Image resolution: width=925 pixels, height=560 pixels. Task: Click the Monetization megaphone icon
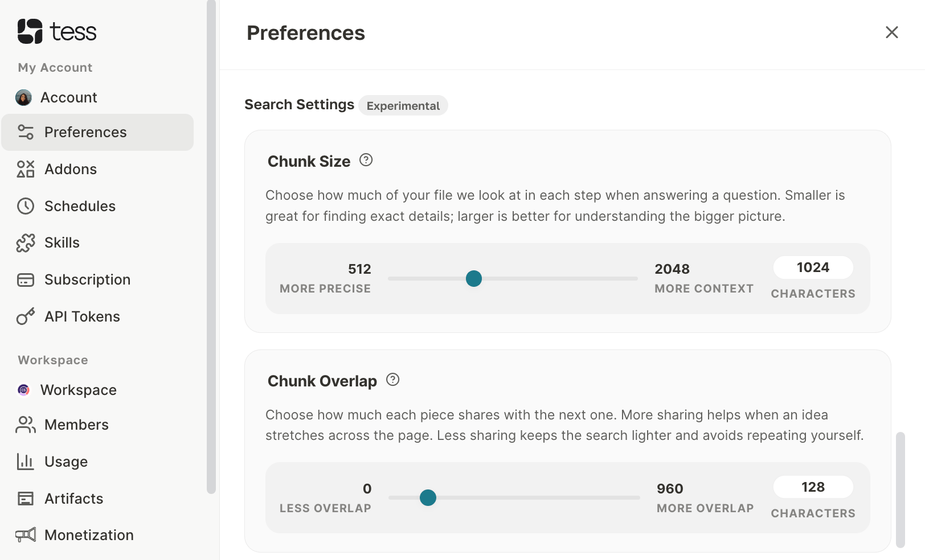click(x=26, y=535)
